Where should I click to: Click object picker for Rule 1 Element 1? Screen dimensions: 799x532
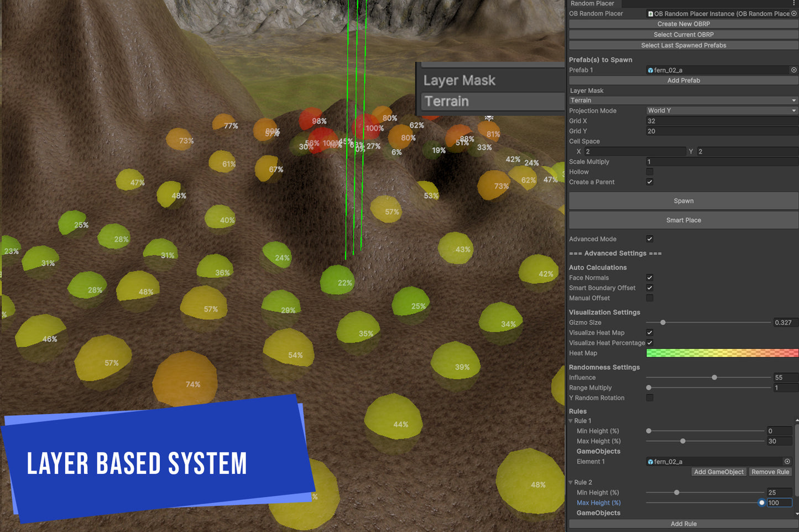pyautogui.click(x=787, y=462)
